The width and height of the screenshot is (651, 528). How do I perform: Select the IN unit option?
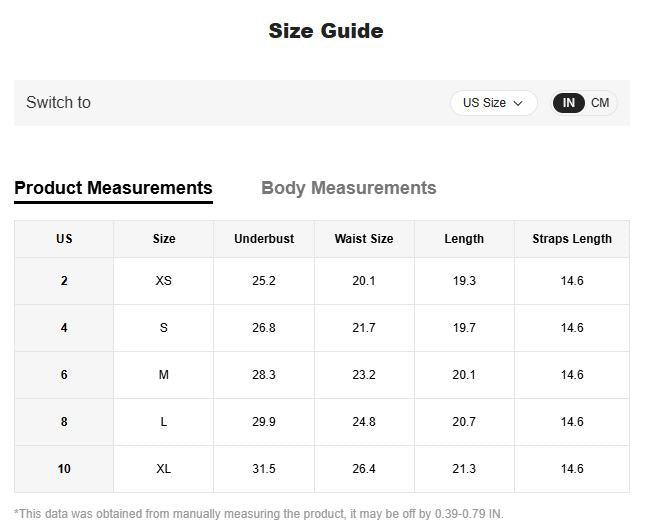pyautogui.click(x=568, y=103)
